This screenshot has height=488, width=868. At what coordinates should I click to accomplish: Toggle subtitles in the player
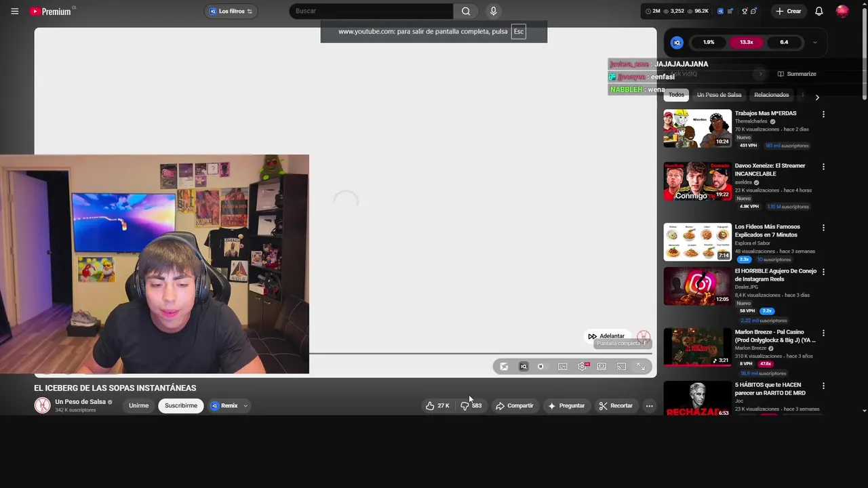pos(562,367)
